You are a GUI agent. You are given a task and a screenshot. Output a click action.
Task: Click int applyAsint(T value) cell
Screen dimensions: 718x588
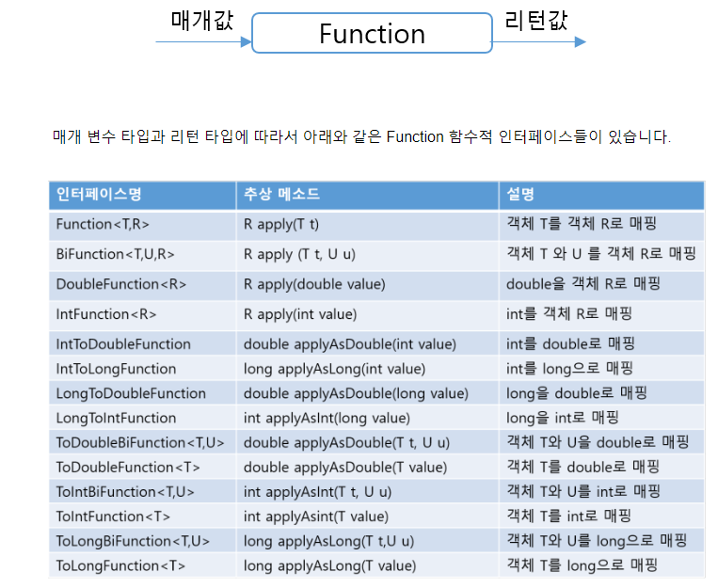coord(367,516)
